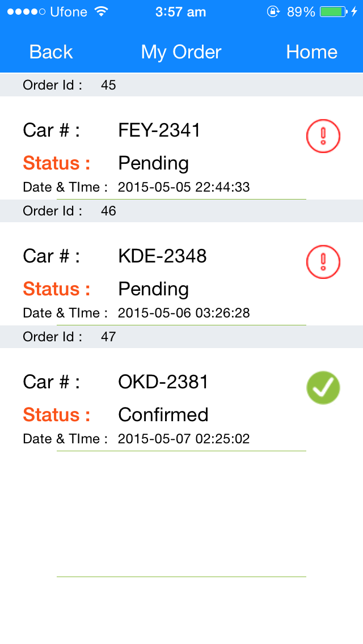The width and height of the screenshot is (363, 644).
Task: Tap the date 2015-05-05 22:44:33
Action: tap(184, 187)
